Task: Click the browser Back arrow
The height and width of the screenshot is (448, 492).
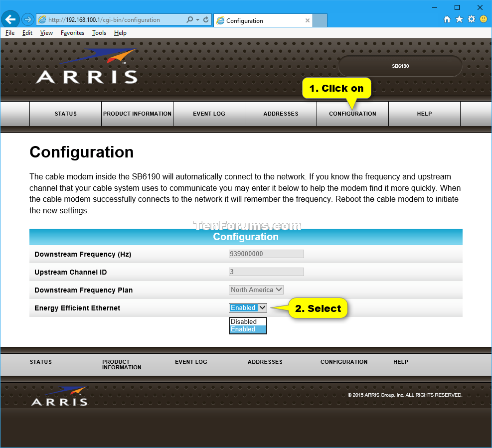Action: (10, 19)
